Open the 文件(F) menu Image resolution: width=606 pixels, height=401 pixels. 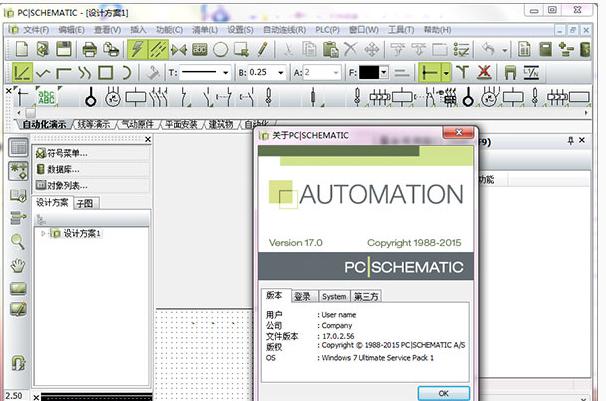point(36,30)
